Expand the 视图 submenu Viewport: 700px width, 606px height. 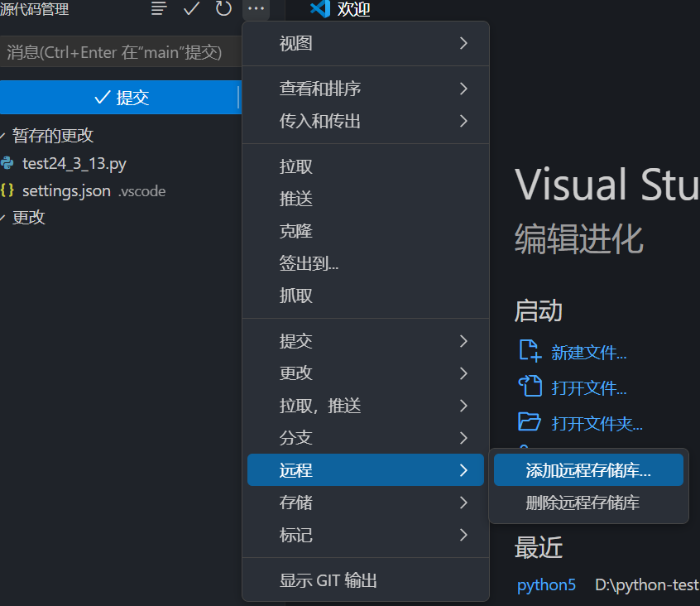point(366,43)
